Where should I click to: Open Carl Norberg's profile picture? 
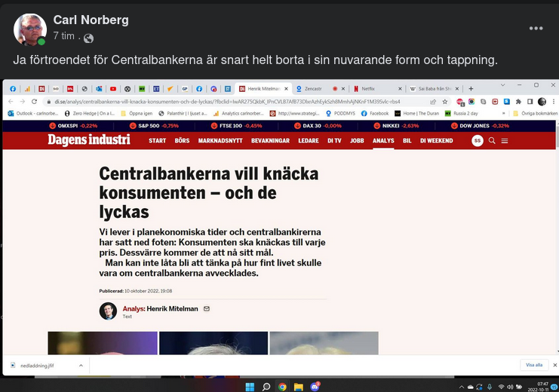[x=30, y=29]
